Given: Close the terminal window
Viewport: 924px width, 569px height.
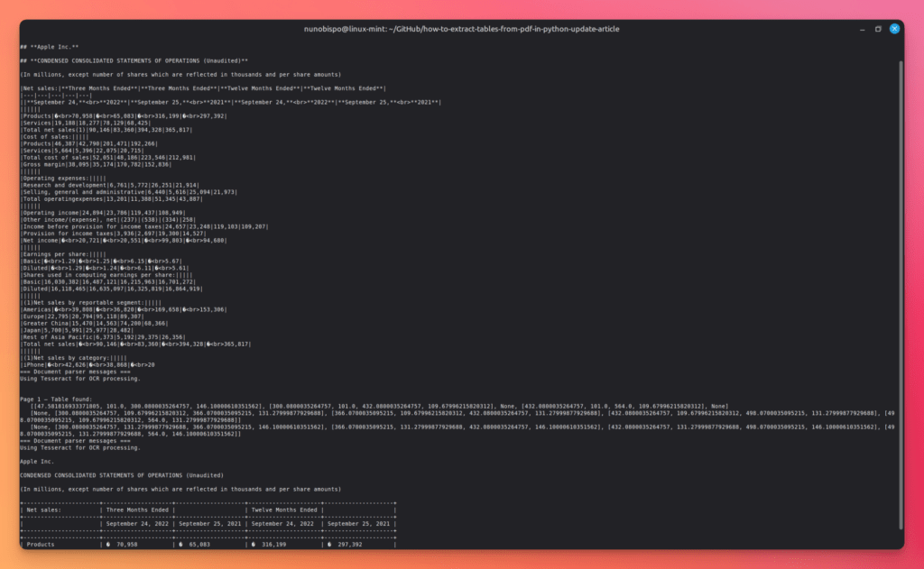Looking at the screenshot, I should point(894,29).
